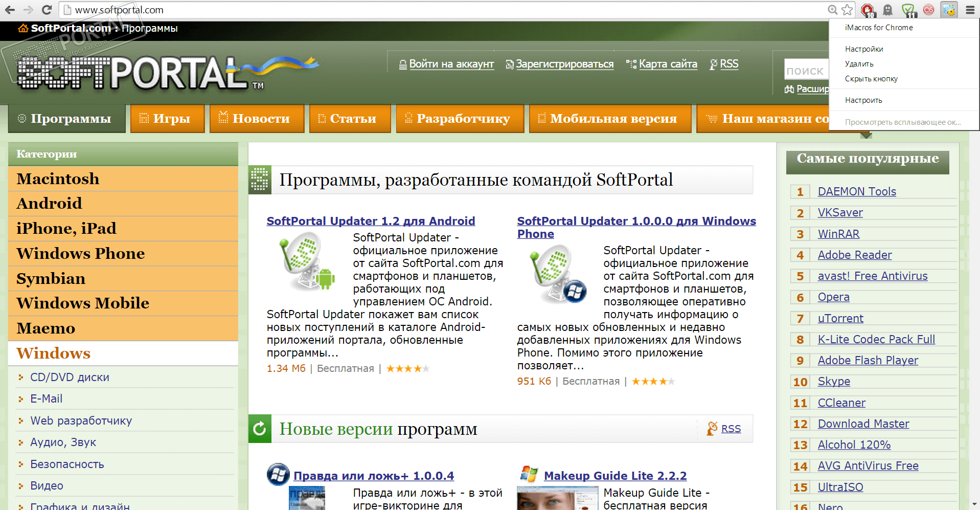This screenshot has width=980, height=510.
Task: Click the browser Forward arrow
Action: click(28, 10)
